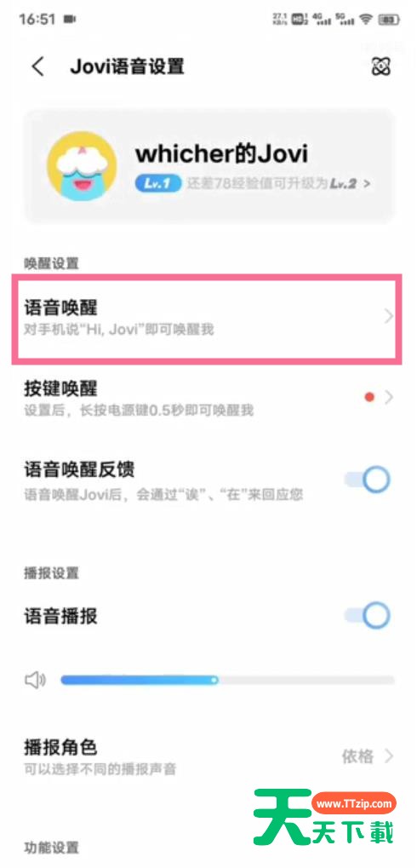417x868 pixels.
Task: Tap the Lv.1 level badge
Action: point(157,184)
